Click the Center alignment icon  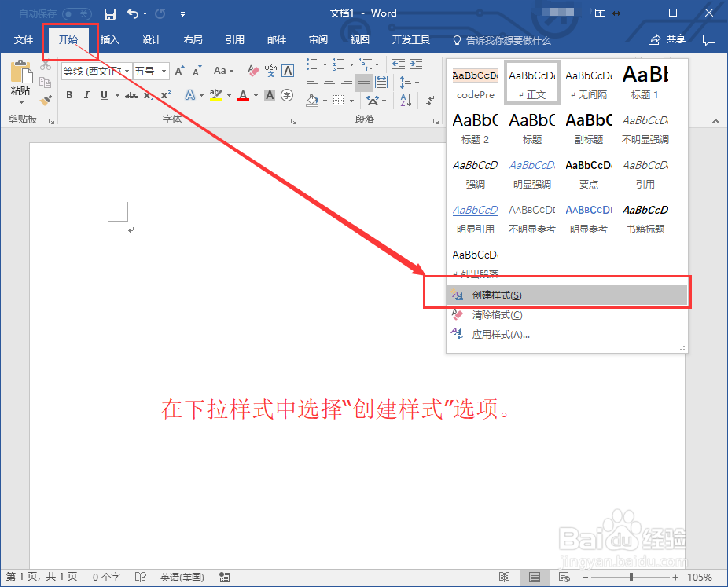coord(329,83)
